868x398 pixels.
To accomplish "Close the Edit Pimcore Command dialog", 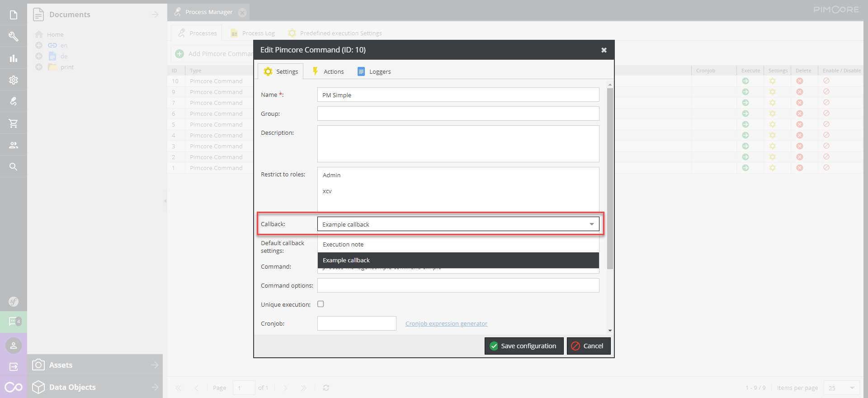I will [x=604, y=50].
